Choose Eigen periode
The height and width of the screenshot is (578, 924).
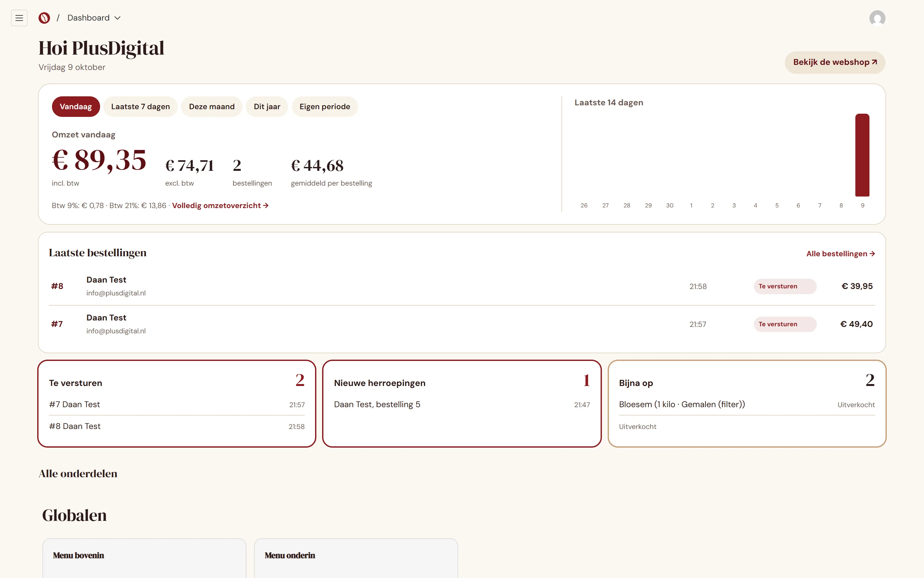pyautogui.click(x=325, y=107)
